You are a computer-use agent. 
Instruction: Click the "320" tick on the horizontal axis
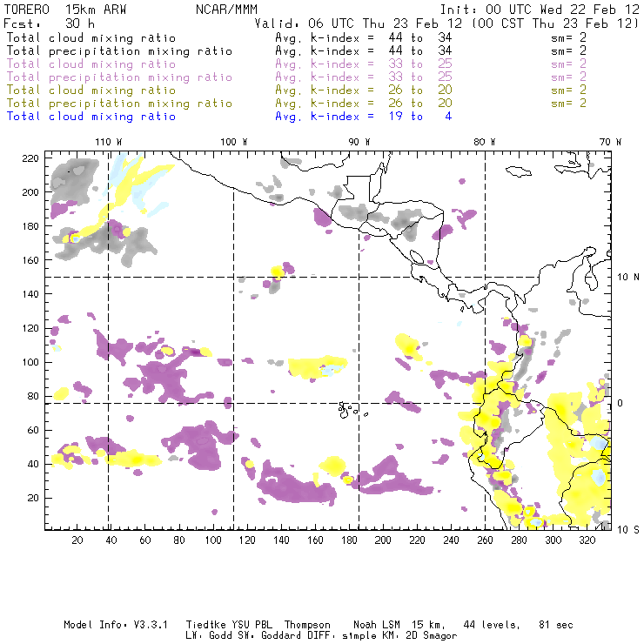tap(587, 540)
